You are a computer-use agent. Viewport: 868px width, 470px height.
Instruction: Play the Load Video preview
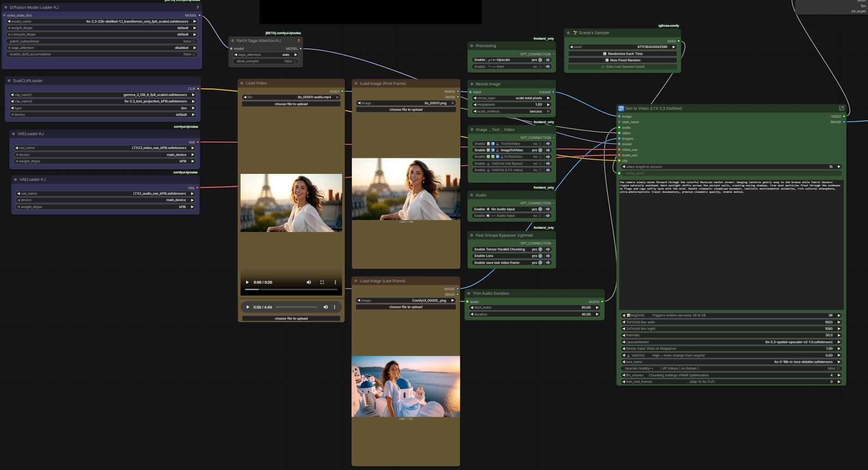pyautogui.click(x=247, y=282)
